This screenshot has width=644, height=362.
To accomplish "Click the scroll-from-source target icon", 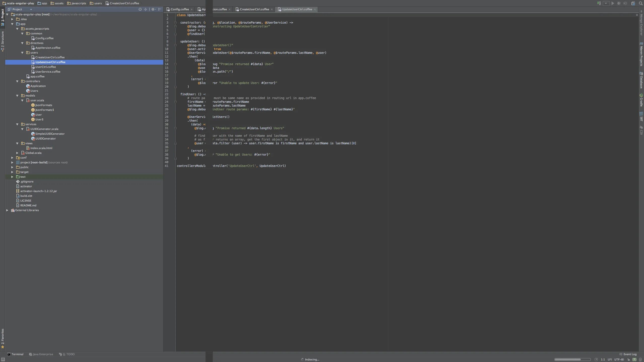I will pyautogui.click(x=140, y=9).
